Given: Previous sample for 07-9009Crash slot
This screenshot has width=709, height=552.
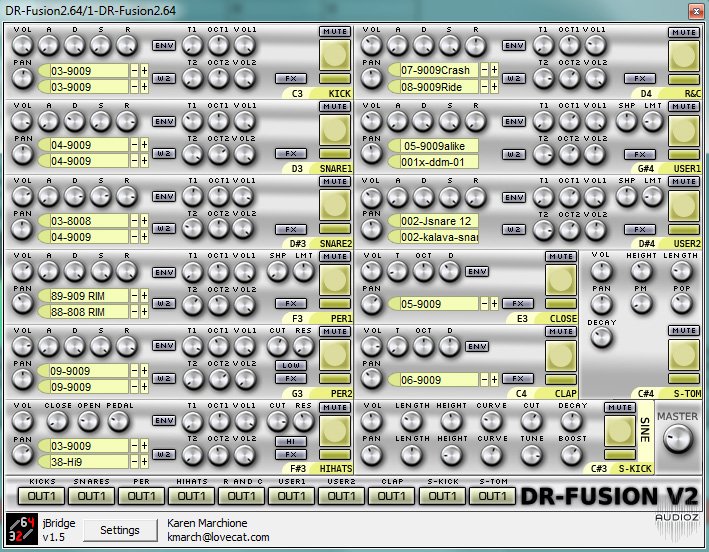Looking at the screenshot, I should pos(484,70).
